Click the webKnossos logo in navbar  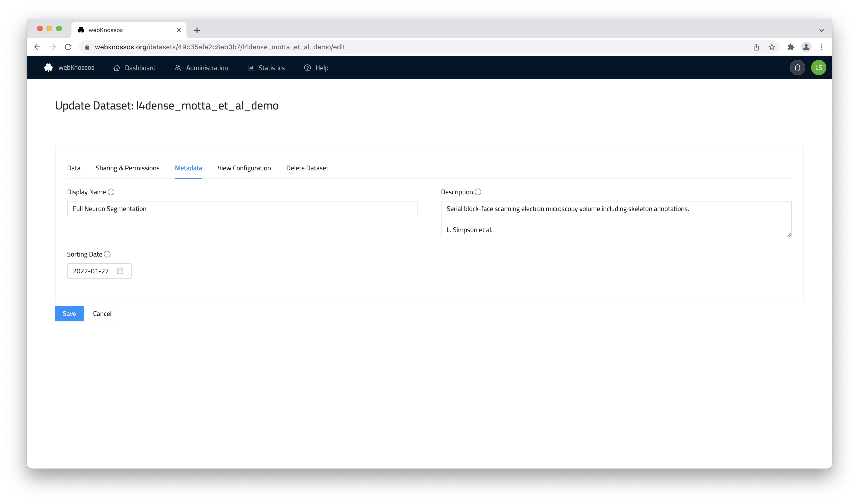pyautogui.click(x=69, y=68)
